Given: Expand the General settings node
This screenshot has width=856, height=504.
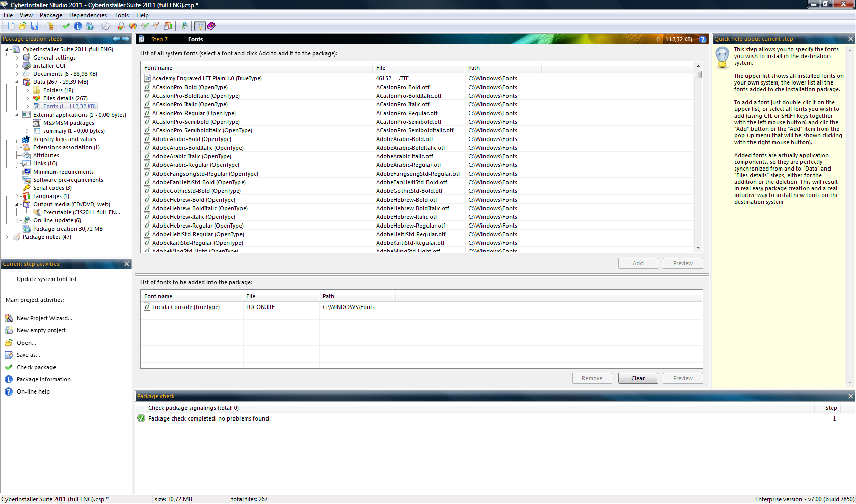Looking at the screenshot, I should coord(17,58).
